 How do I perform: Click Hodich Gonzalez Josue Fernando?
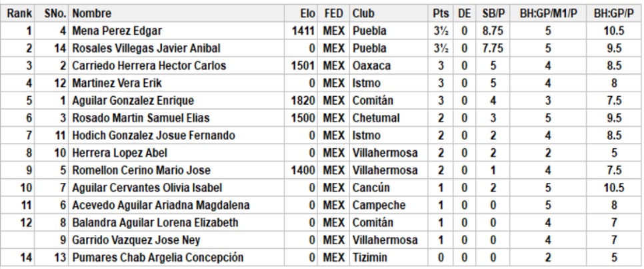(x=153, y=136)
